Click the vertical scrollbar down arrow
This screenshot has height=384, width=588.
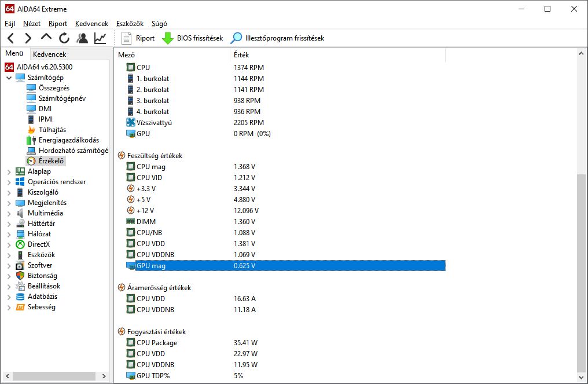point(581,377)
